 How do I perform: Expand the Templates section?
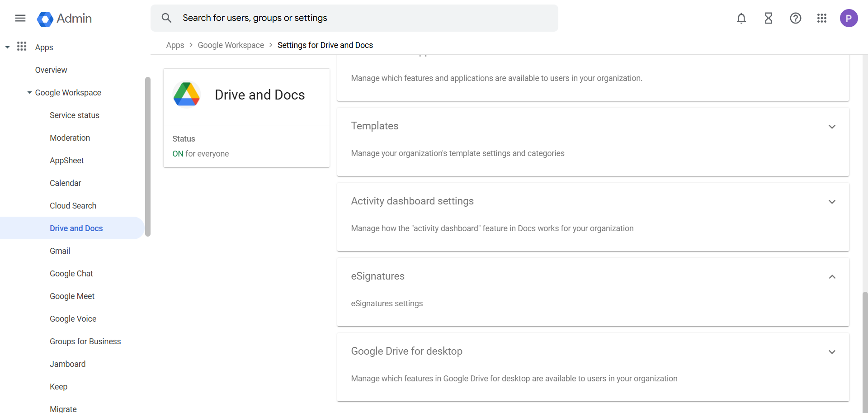tap(832, 127)
